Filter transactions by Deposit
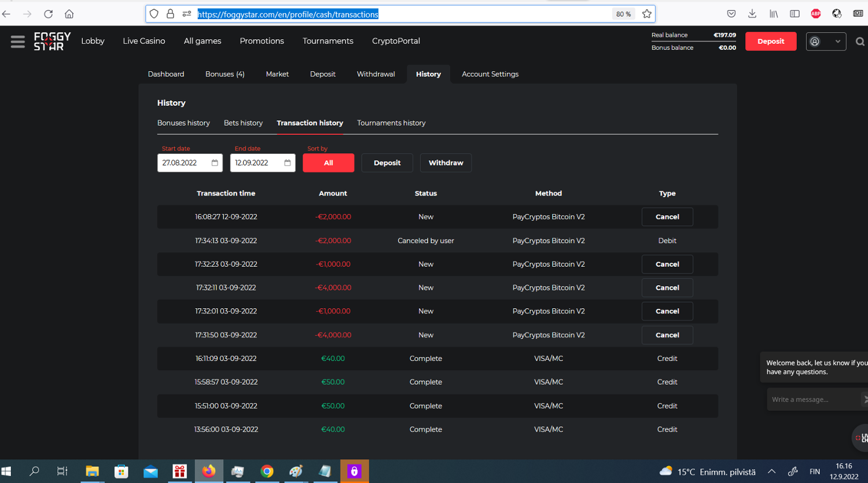 pyautogui.click(x=387, y=163)
